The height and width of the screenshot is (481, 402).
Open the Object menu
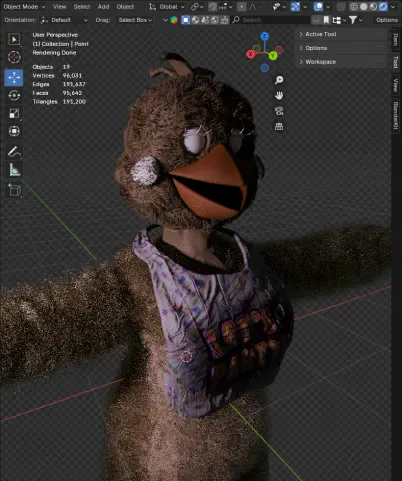(125, 7)
